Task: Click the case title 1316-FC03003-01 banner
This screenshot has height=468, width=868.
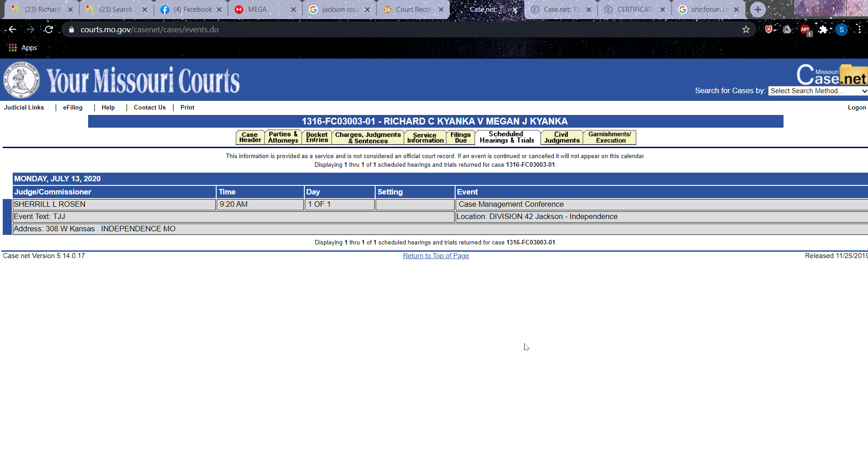Action: click(x=435, y=121)
